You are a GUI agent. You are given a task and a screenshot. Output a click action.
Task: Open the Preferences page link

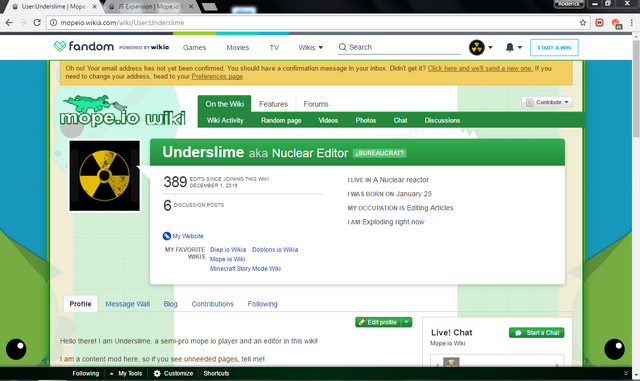click(217, 76)
